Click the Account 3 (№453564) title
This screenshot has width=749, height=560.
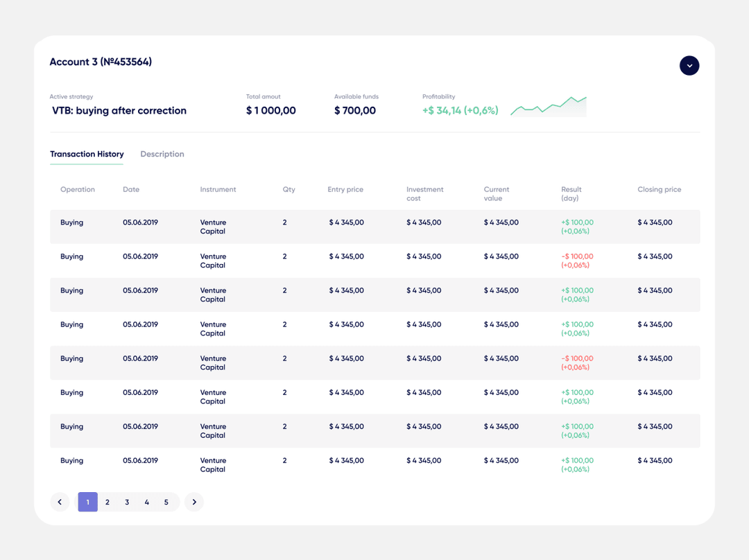click(x=101, y=62)
